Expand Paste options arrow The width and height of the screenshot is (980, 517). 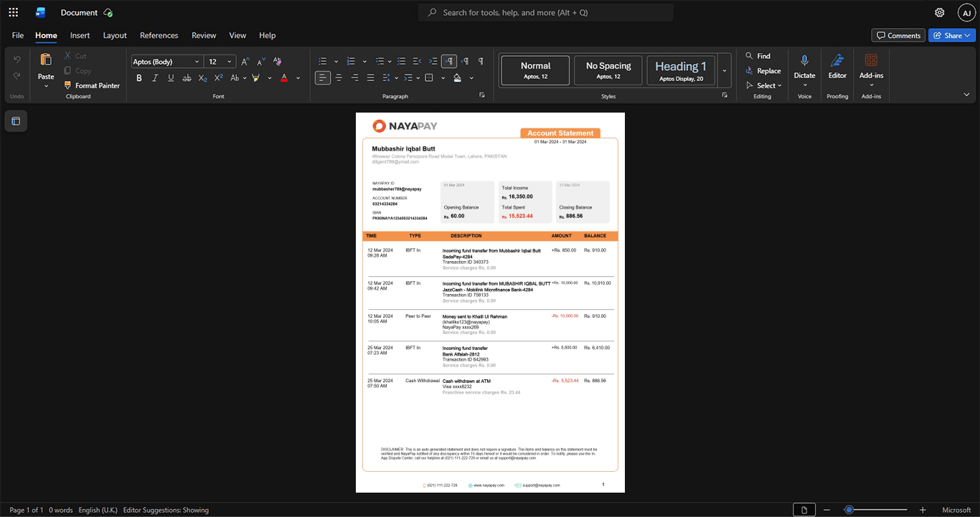click(x=46, y=86)
